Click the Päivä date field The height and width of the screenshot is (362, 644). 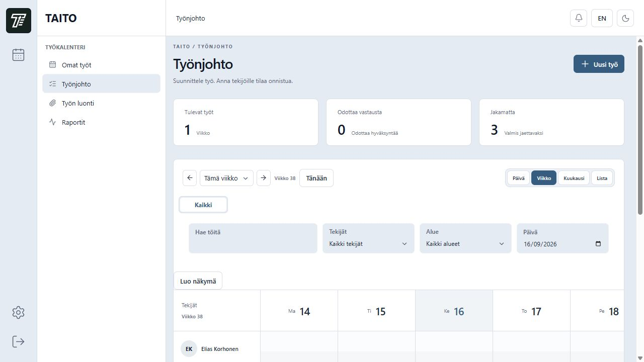(x=562, y=238)
